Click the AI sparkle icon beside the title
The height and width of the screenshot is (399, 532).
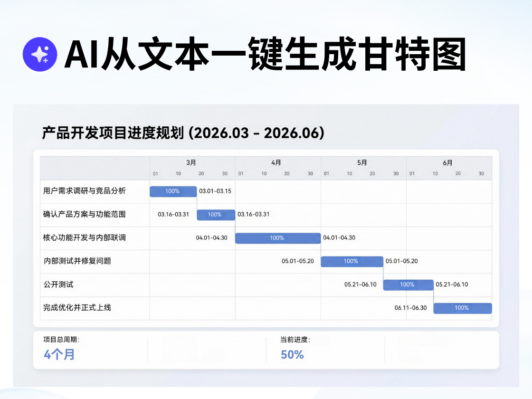click(x=40, y=54)
